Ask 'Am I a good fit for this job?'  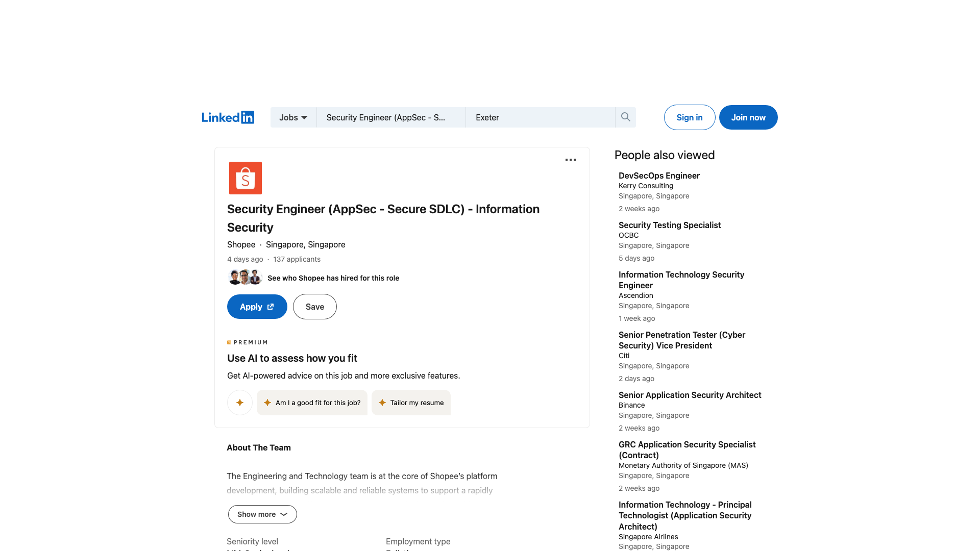pyautogui.click(x=312, y=403)
